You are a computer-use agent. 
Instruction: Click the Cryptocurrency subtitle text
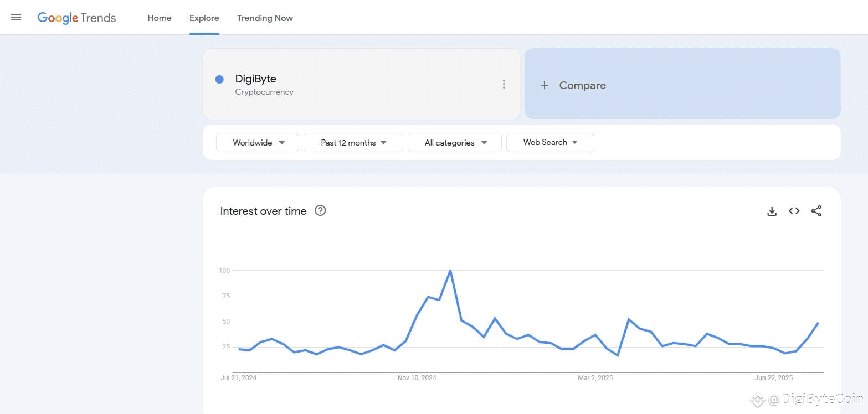click(x=264, y=92)
